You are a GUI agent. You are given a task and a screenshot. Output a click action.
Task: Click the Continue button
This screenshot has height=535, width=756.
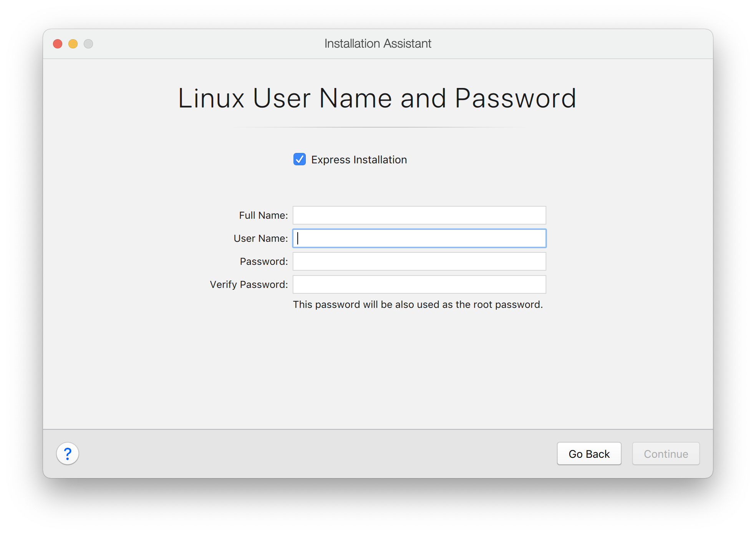666,454
